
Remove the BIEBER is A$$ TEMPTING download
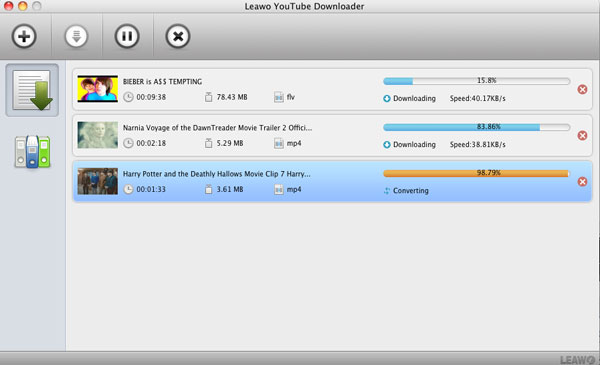click(x=582, y=90)
